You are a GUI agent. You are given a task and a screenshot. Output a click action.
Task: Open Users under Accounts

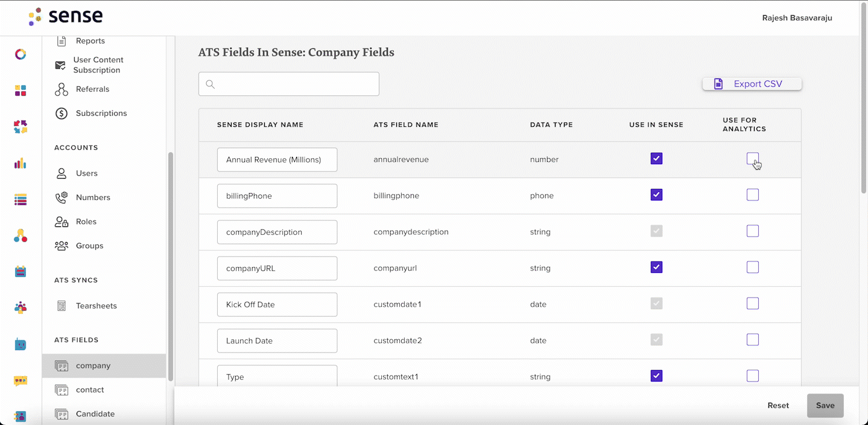86,173
